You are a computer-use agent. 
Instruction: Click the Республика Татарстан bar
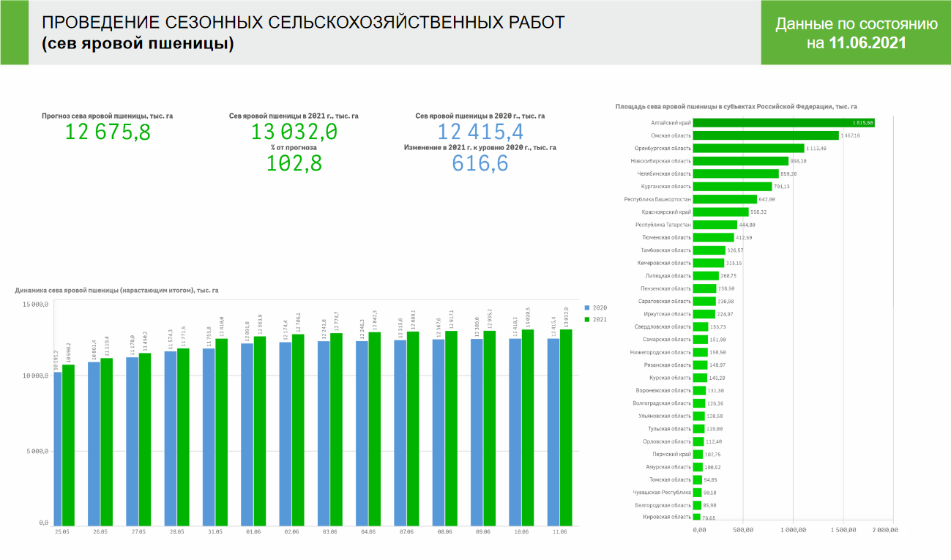click(715, 225)
